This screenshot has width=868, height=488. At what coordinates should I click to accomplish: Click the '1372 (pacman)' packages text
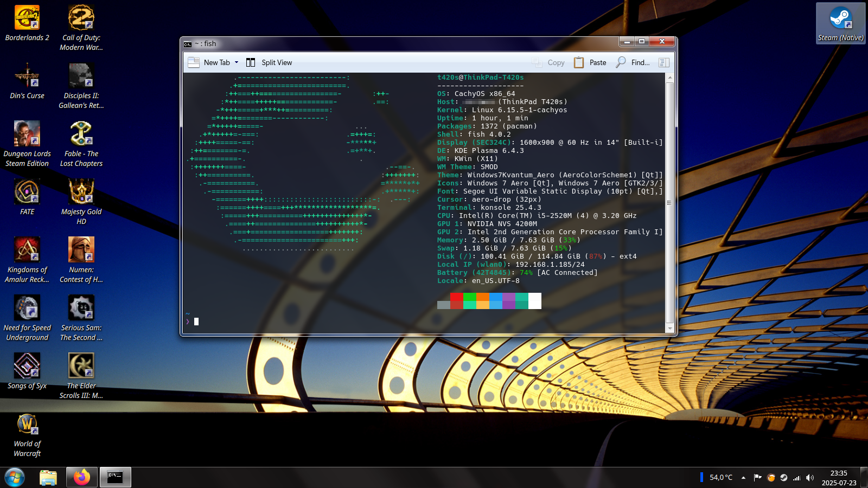pyautogui.click(x=509, y=126)
